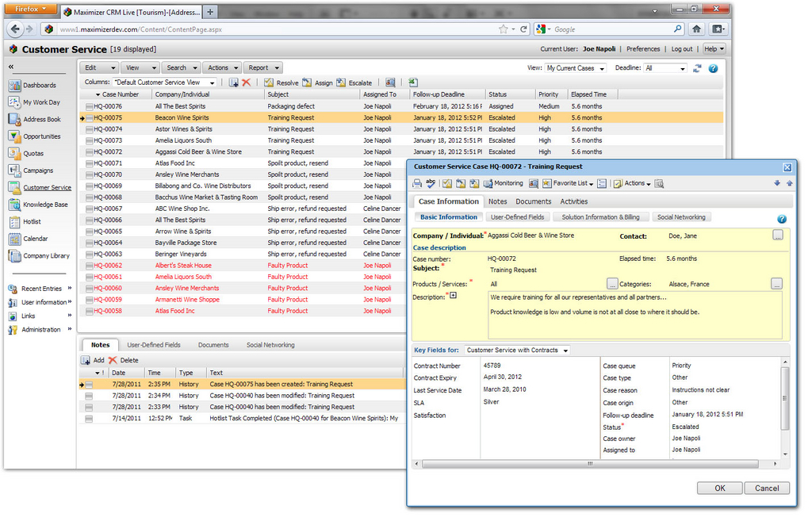Select checkbox for case HQ-00067
The image size is (812, 521).
[90, 209]
